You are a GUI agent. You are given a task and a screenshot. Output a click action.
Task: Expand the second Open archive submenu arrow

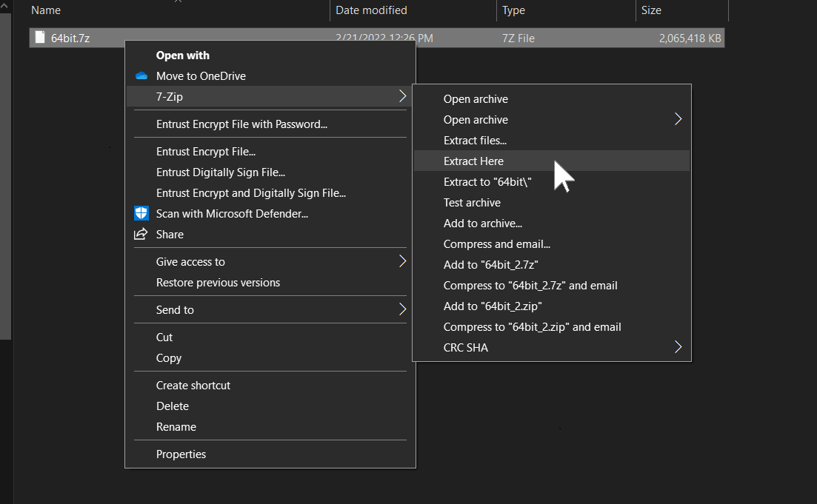tap(678, 119)
